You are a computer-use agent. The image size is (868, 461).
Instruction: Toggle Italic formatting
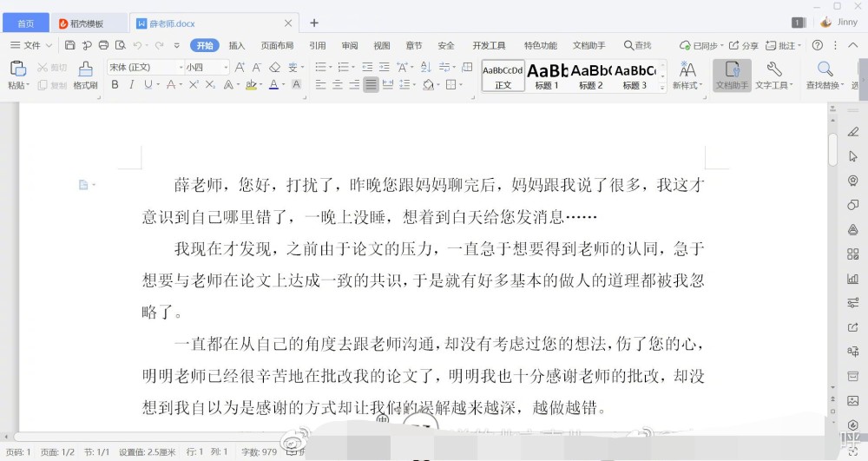[x=131, y=85]
